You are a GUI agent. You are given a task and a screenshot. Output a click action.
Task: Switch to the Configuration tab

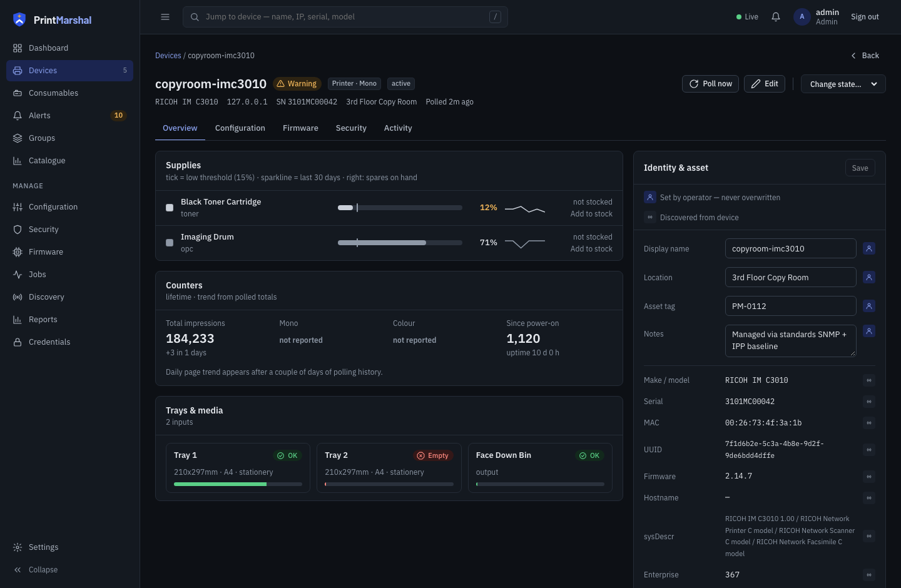[240, 128]
